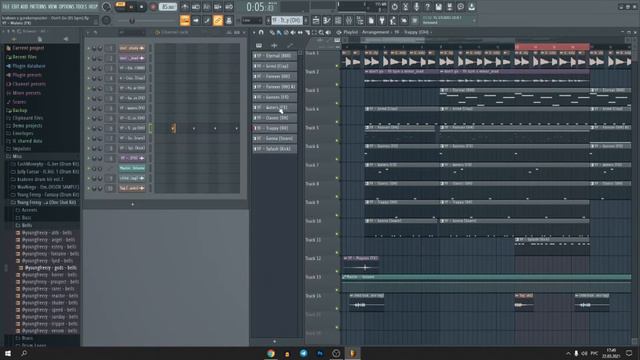Click the render export icon
The width and height of the screenshot is (640, 360).
pos(449,7)
